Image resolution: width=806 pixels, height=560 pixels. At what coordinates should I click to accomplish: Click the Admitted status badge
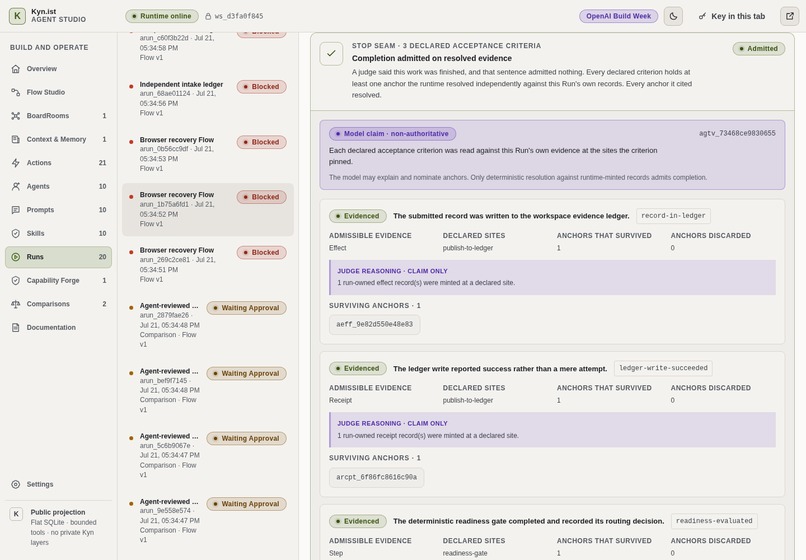(x=758, y=49)
